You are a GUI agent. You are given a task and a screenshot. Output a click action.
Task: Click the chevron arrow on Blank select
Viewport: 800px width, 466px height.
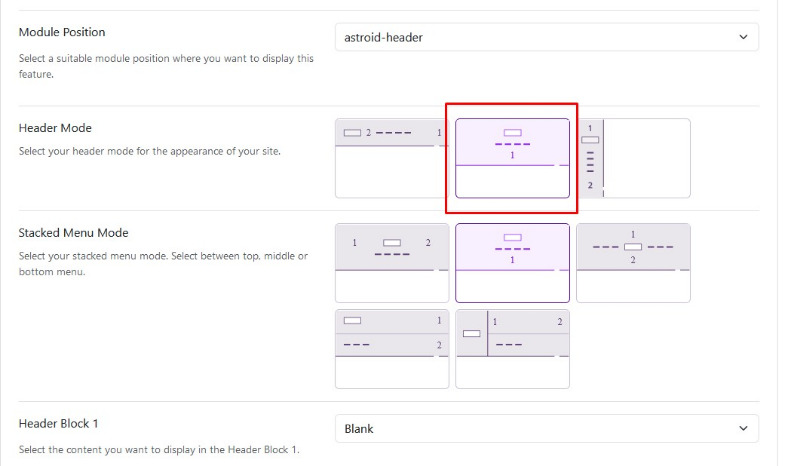[x=743, y=429]
